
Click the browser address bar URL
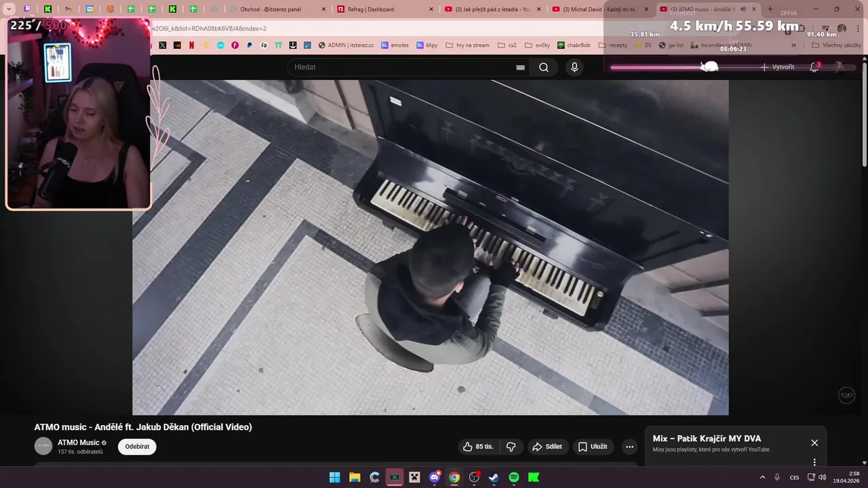[x=209, y=28]
